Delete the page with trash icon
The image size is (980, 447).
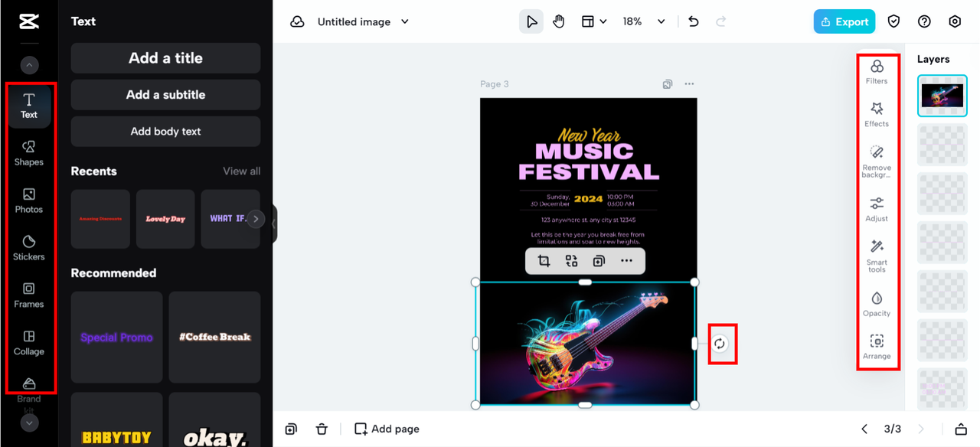coord(322,429)
